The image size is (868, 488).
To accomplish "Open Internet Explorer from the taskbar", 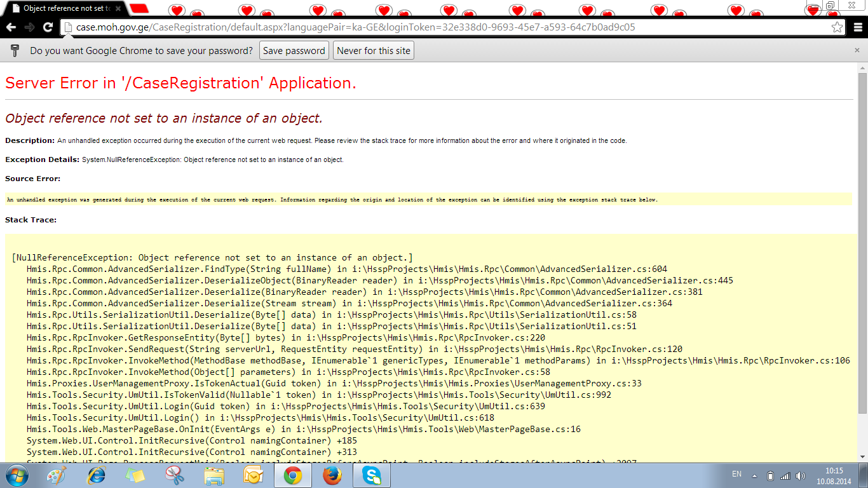I will [97, 475].
